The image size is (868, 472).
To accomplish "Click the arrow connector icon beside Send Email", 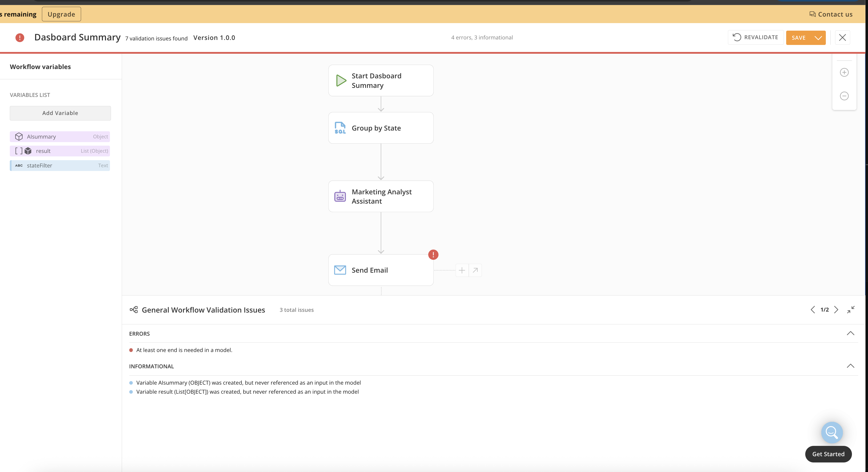I will tap(475, 270).
